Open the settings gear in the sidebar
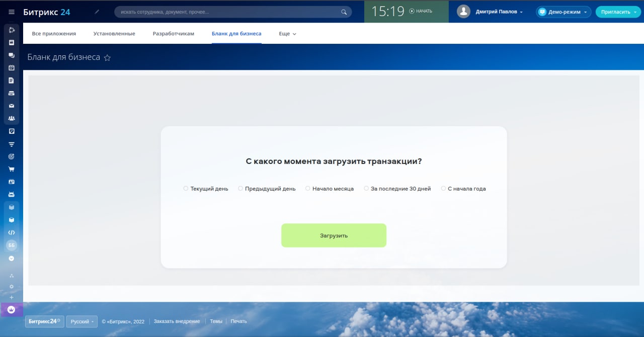644x337 pixels. point(12,286)
